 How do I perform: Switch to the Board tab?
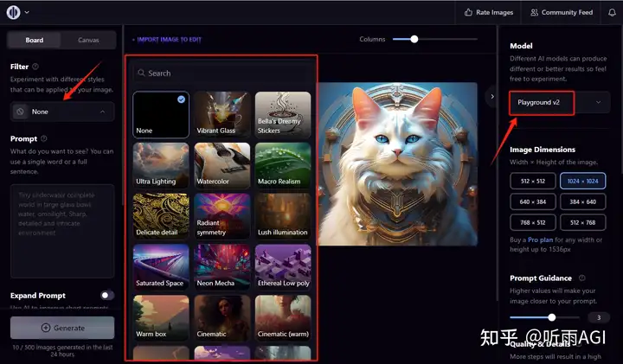click(x=34, y=40)
